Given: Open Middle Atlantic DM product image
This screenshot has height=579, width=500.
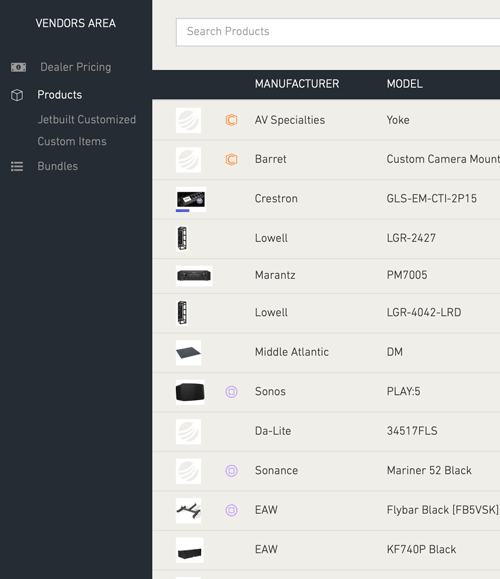Looking at the screenshot, I should point(188,353).
